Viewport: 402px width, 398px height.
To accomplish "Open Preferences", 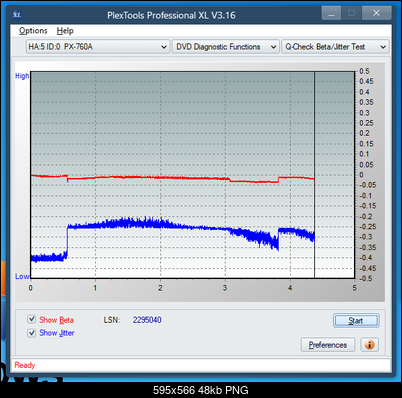I will pyautogui.click(x=328, y=345).
